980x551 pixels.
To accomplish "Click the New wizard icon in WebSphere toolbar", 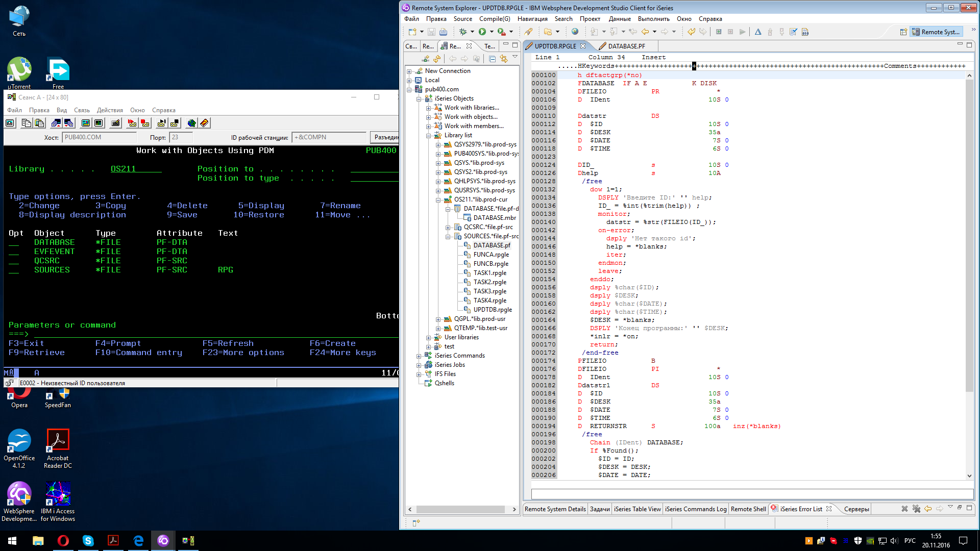I will (x=412, y=32).
